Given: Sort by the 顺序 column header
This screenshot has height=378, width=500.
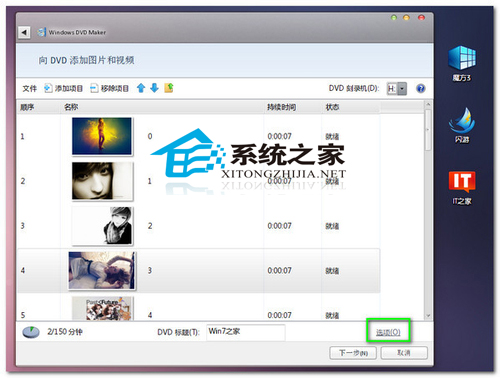Looking at the screenshot, I should coord(27,107).
